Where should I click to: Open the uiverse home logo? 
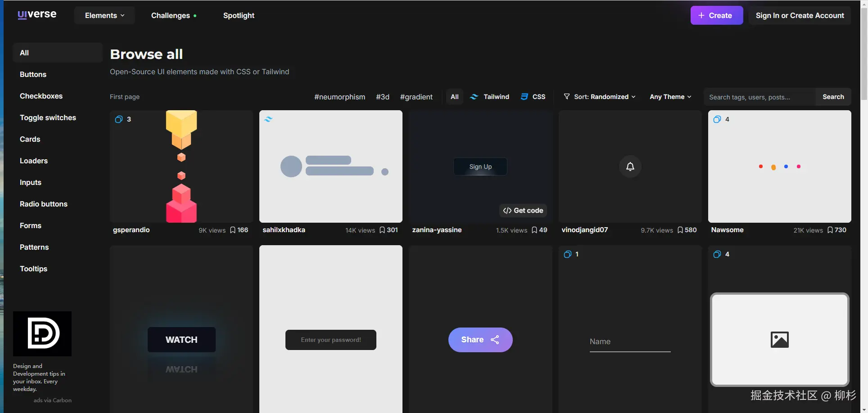[37, 14]
